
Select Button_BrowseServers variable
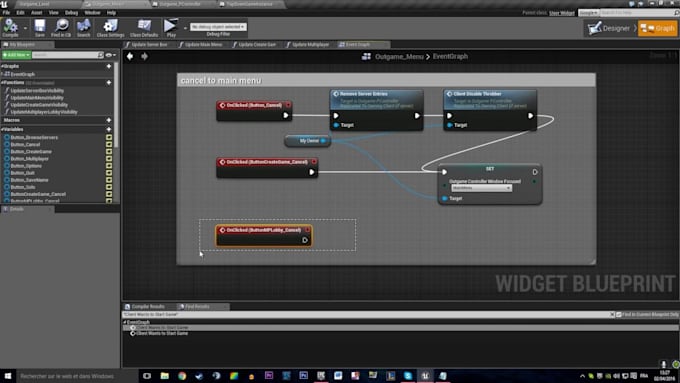tap(34, 137)
